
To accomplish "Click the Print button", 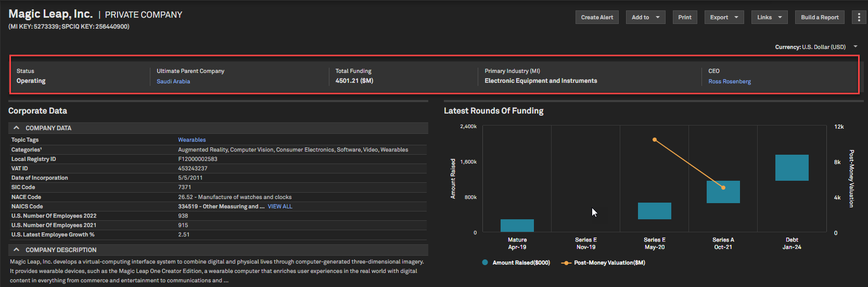I will point(685,17).
